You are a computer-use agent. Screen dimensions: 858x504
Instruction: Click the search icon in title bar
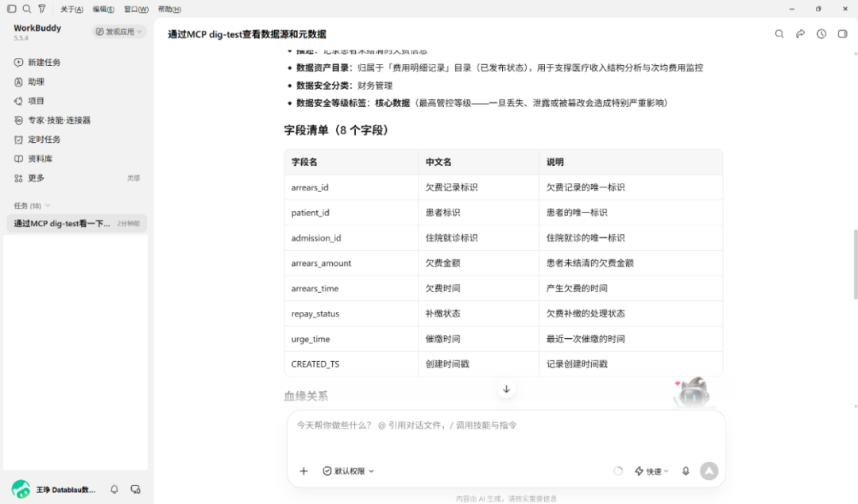27,9
